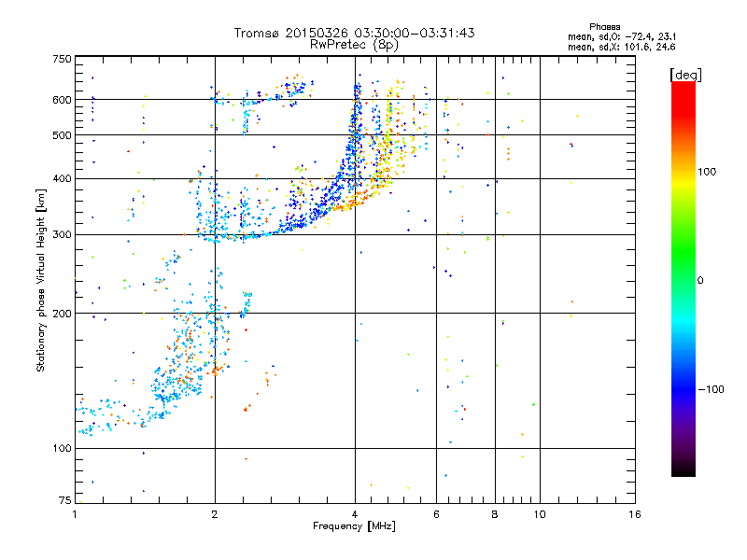Click x-axis tick label '10'
The height and width of the screenshot is (560, 747).
click(540, 514)
